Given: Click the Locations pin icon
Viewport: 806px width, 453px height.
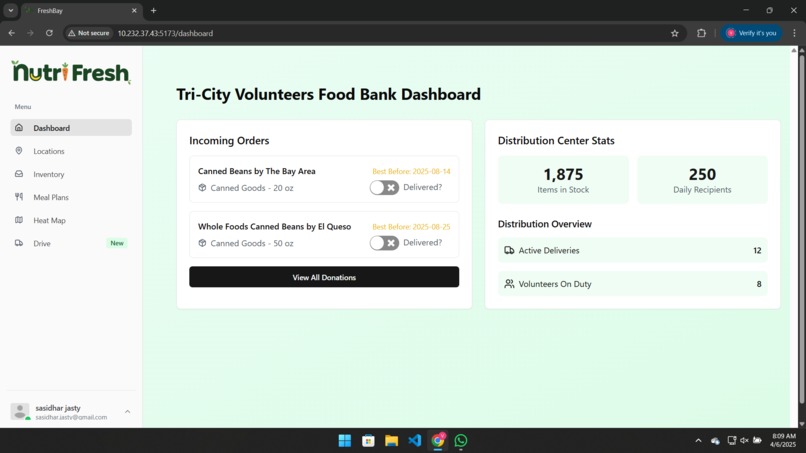Looking at the screenshot, I should tap(19, 151).
